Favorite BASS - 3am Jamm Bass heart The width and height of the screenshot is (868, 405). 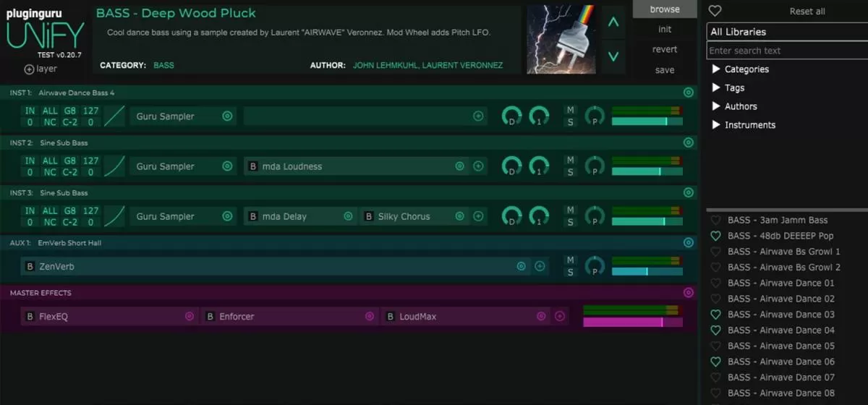click(x=715, y=220)
